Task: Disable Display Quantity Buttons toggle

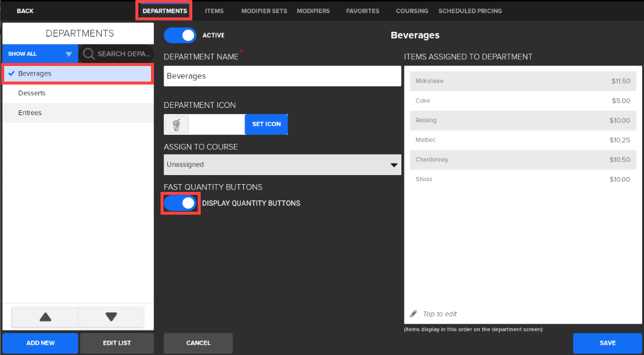Action: [x=180, y=203]
